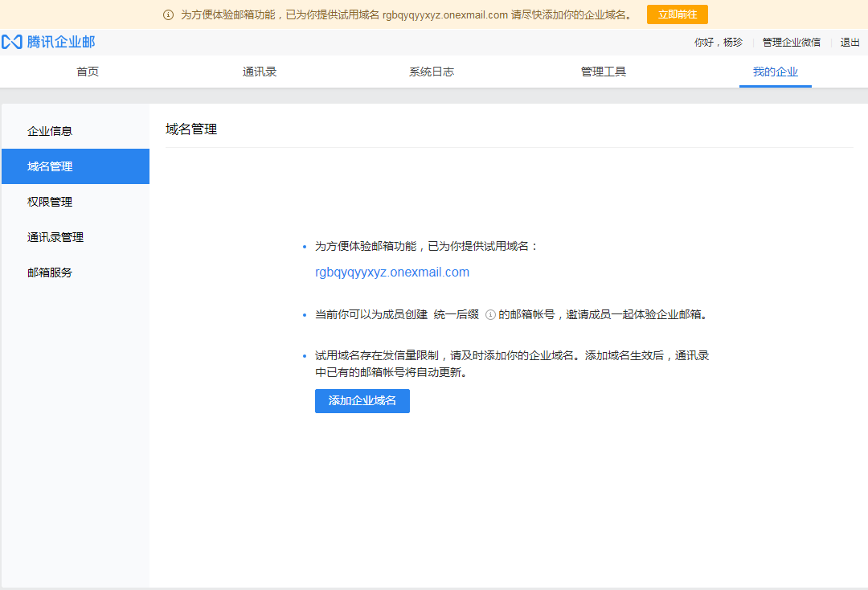Click 管理企业微信 link
The image size is (868, 590).
(x=791, y=43)
